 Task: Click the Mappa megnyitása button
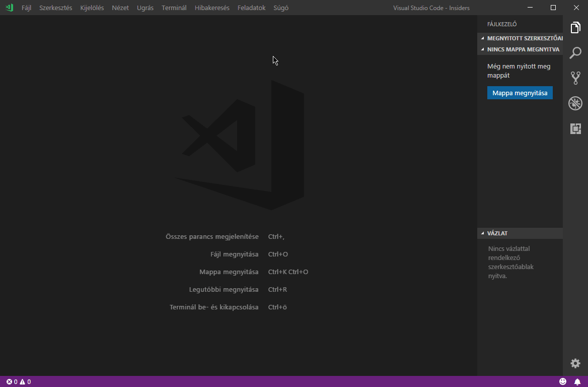point(520,93)
